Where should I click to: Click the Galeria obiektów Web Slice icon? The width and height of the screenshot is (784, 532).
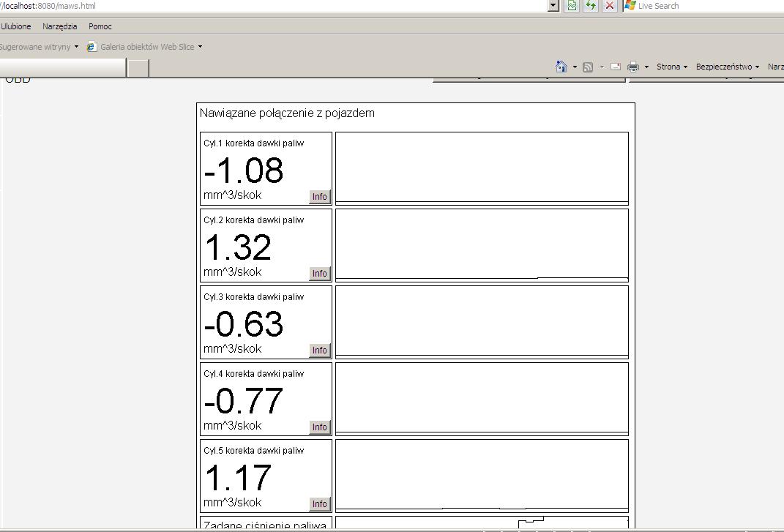tap(92, 47)
